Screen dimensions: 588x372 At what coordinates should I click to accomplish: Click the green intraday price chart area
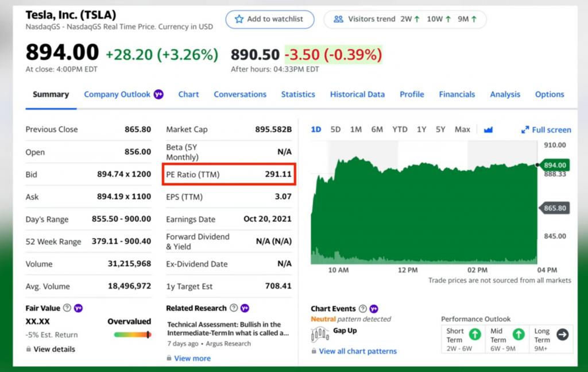click(424, 210)
